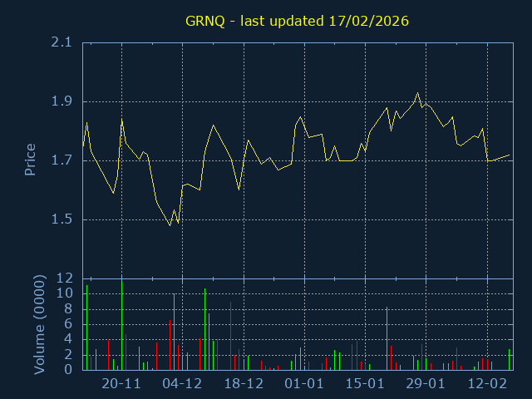
Task: Select the 18-12 date label
Action: (x=244, y=384)
